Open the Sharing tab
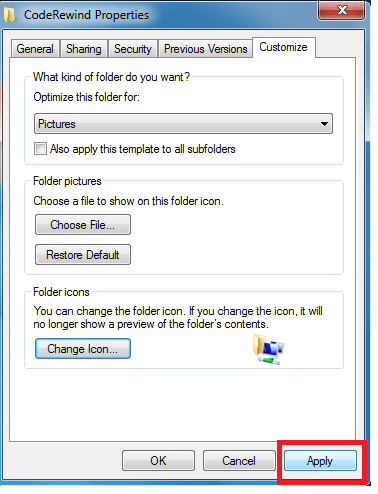 tap(84, 49)
